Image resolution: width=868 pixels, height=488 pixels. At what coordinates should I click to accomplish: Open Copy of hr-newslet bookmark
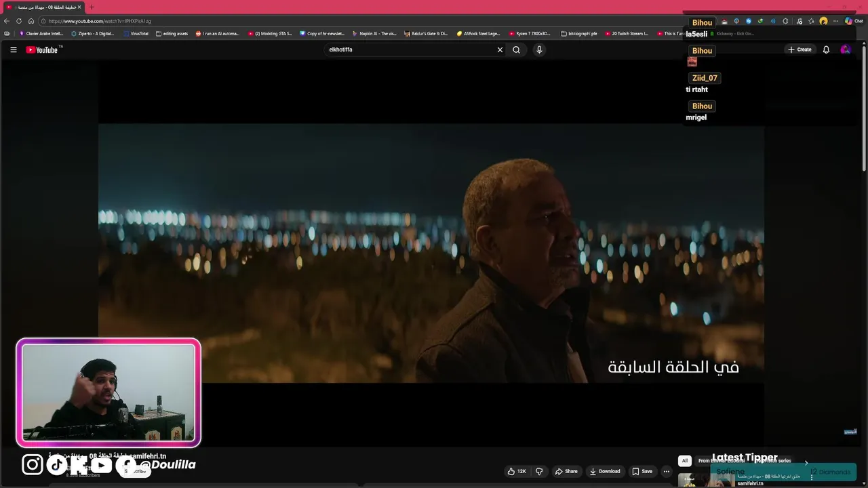(323, 33)
